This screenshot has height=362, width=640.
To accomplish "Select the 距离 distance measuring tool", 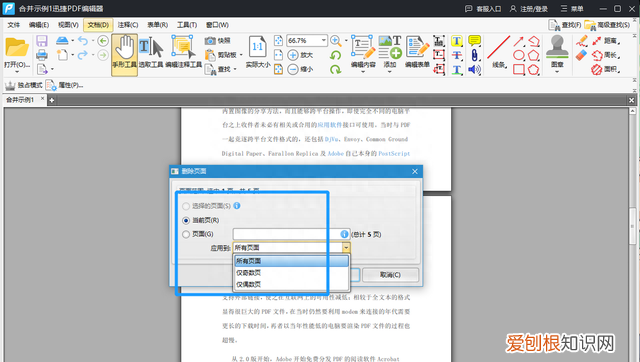I will click(606, 41).
